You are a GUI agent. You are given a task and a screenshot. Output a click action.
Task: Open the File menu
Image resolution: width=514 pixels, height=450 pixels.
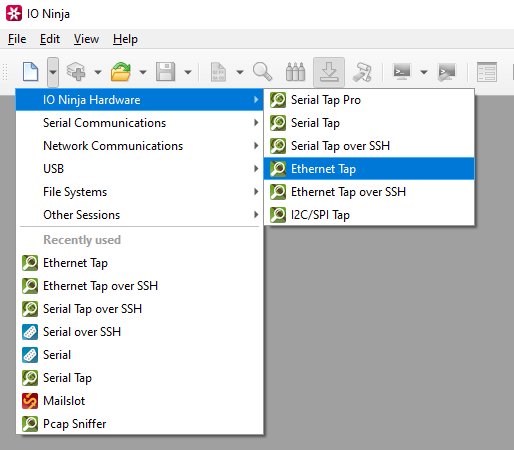(17, 39)
